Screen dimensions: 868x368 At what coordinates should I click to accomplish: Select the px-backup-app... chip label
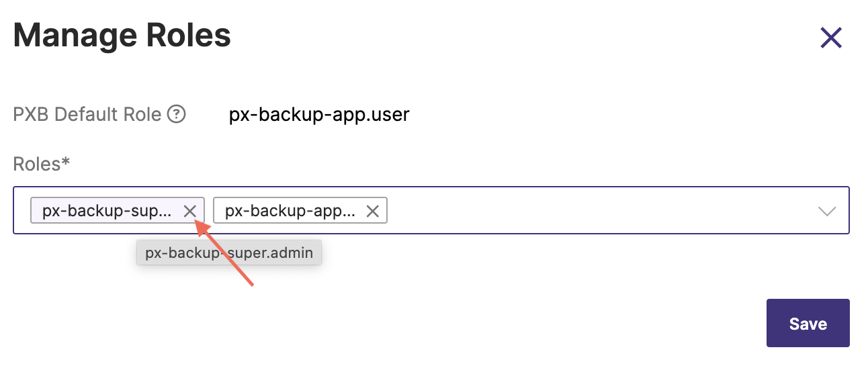pyautogui.click(x=290, y=211)
